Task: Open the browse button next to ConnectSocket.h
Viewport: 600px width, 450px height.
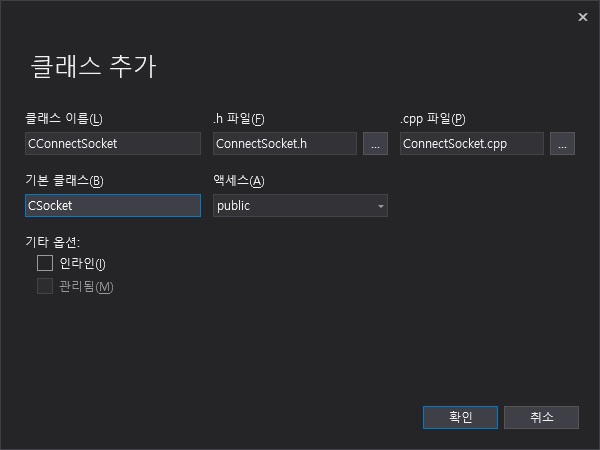Action: [x=375, y=143]
